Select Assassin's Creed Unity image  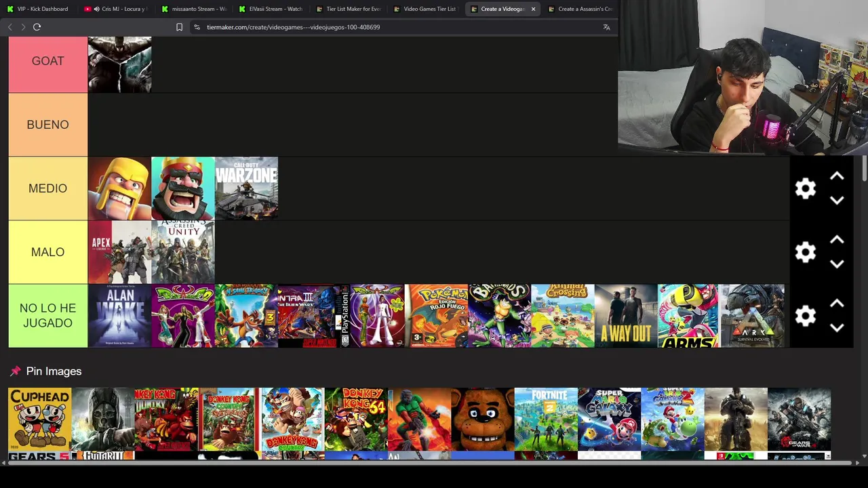pos(183,252)
